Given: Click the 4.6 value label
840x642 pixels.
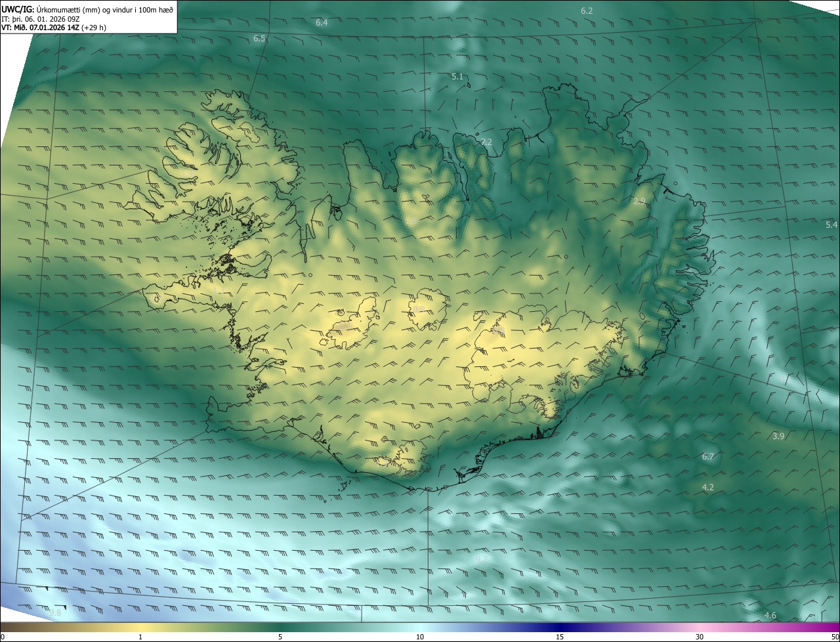Looking at the screenshot, I should (x=770, y=615).
